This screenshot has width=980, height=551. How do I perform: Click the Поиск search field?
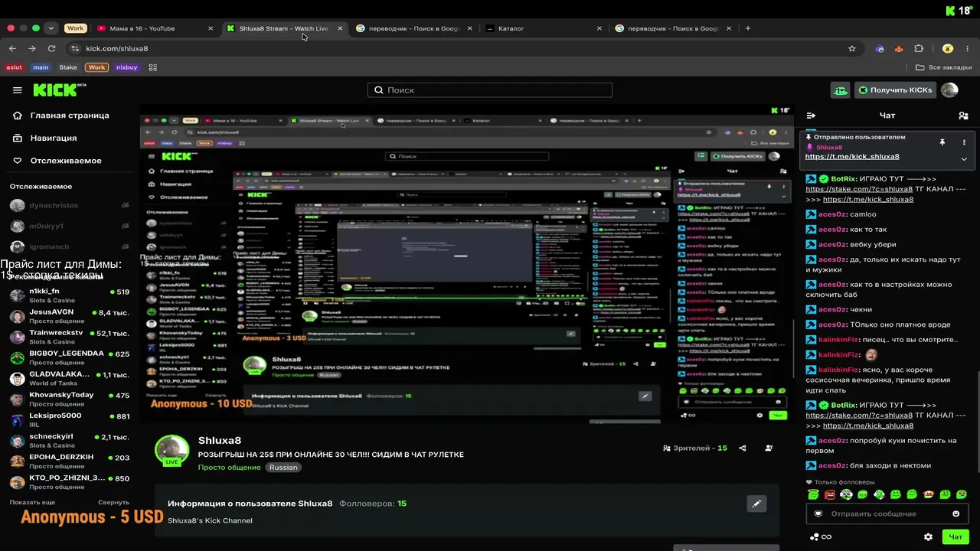[x=490, y=90]
